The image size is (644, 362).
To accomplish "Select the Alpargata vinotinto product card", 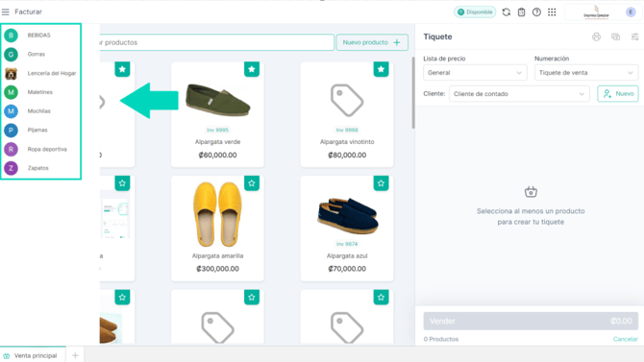I will tap(347, 114).
